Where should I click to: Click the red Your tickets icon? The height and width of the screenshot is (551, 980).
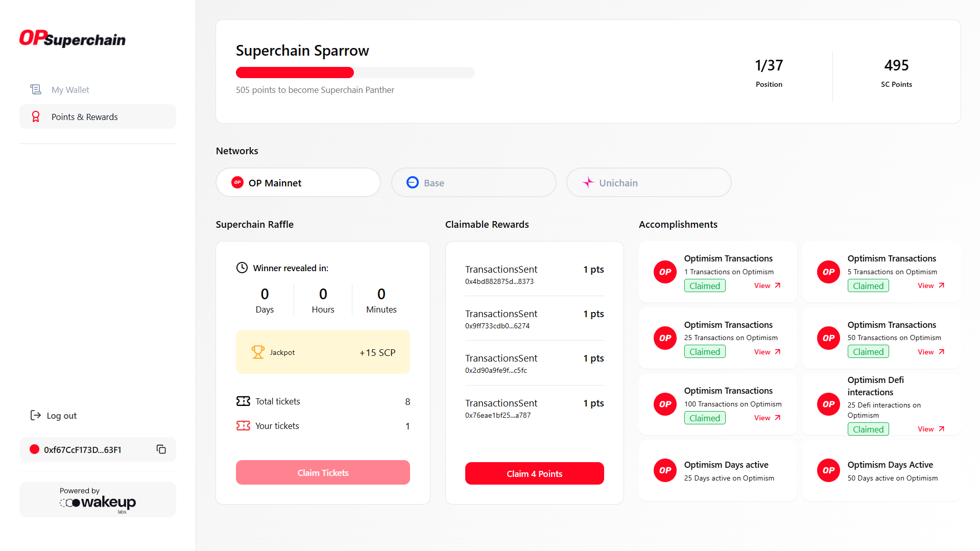[x=243, y=425]
